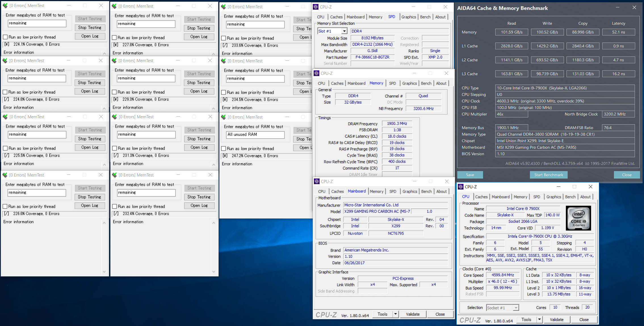Enable low priority thread in the 229.3% coverage MemTest
The height and width of the screenshot is (326, 644).
pos(114,92)
